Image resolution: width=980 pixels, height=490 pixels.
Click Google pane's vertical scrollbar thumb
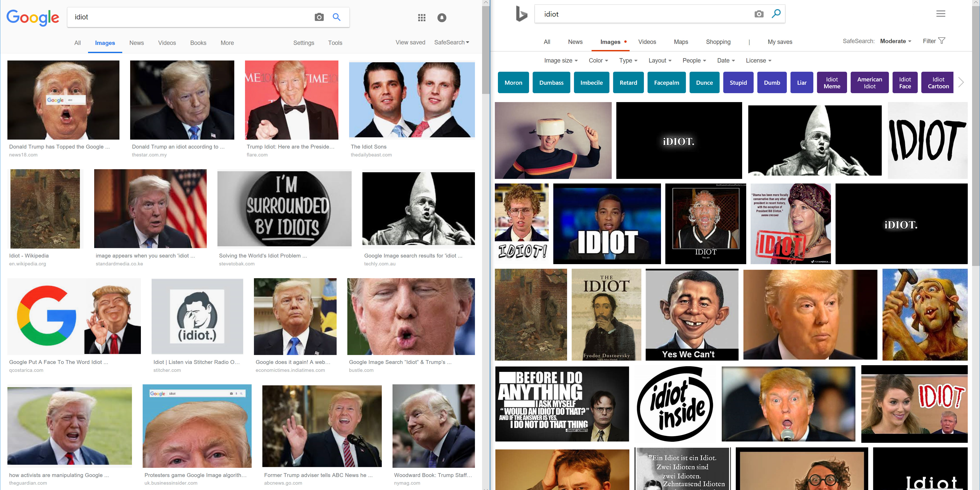(485, 50)
